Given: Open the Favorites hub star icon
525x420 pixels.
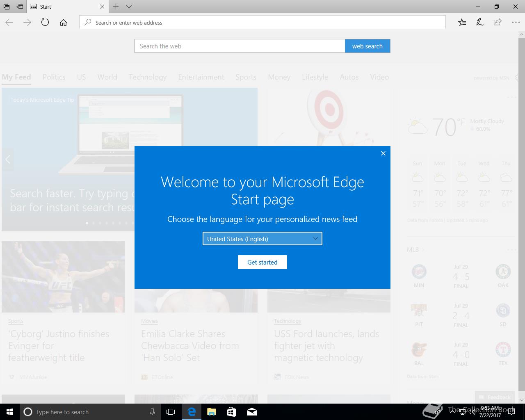Looking at the screenshot, I should click(x=462, y=23).
